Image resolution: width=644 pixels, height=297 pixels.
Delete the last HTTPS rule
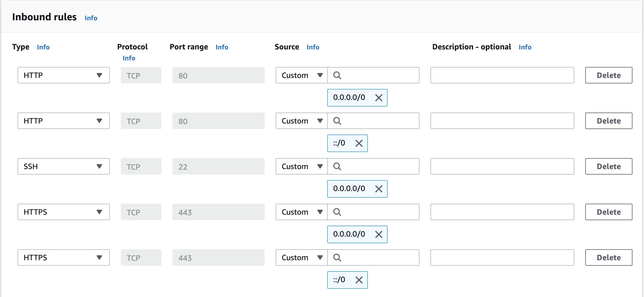coord(608,257)
